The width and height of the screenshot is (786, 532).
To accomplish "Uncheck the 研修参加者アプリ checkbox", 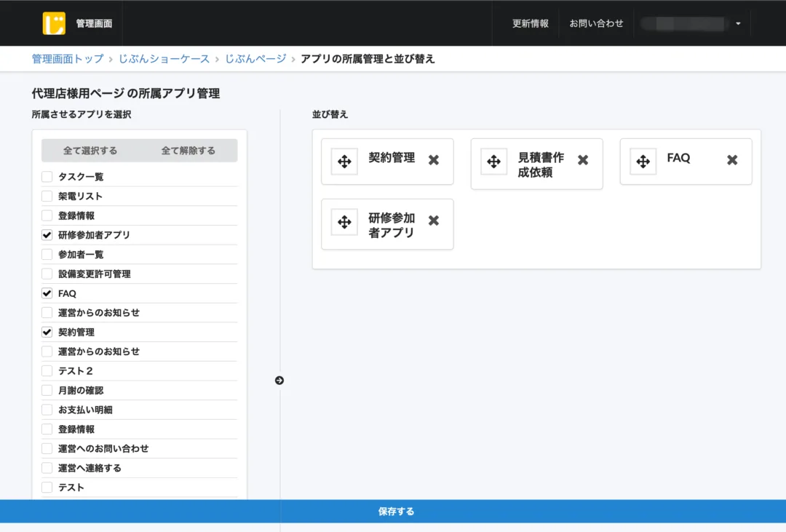I will (47, 234).
